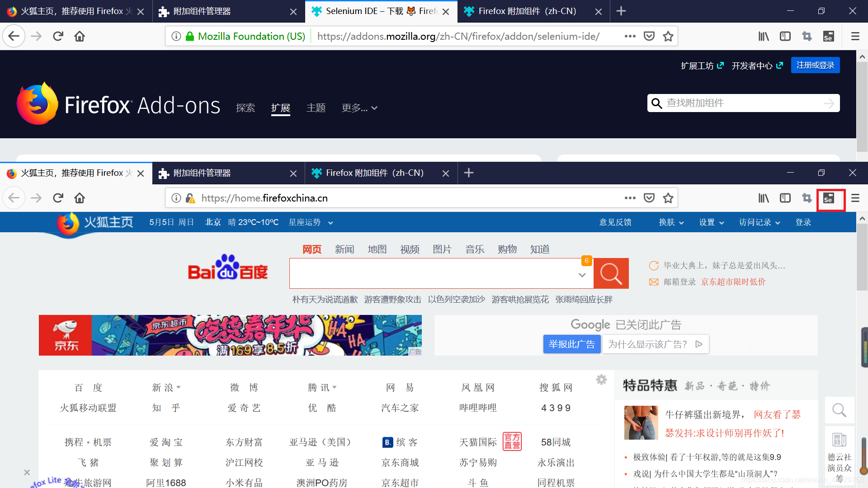
Task: Select 主题 on Add-ons navigation
Action: click(316, 108)
